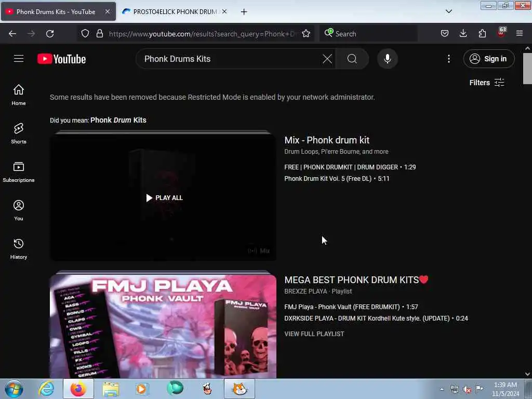Close the Phonk Drums Kits YouTube tab
Screen dimensions: 532x399
pyautogui.click(x=107, y=11)
